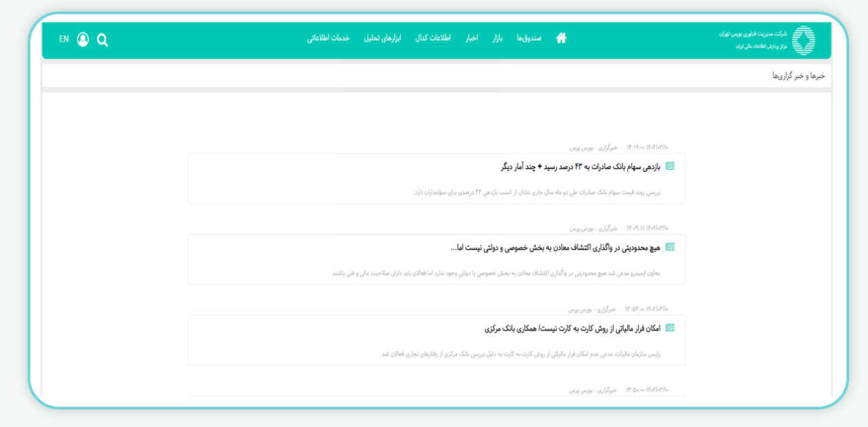Open headline about فرار مالیاتی کارت به کارت
This screenshot has height=427, width=868.
(572, 329)
